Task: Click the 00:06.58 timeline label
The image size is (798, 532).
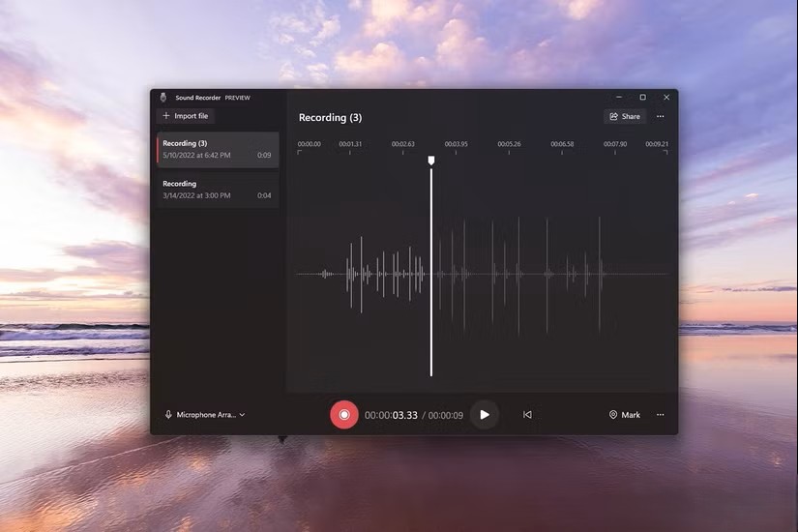Action: pos(562,144)
